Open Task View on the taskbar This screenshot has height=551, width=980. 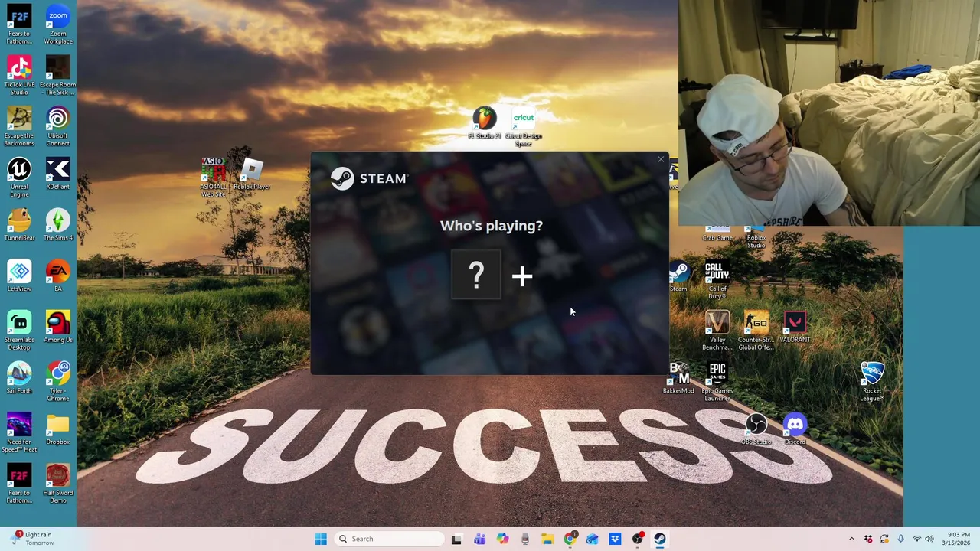coord(456,539)
